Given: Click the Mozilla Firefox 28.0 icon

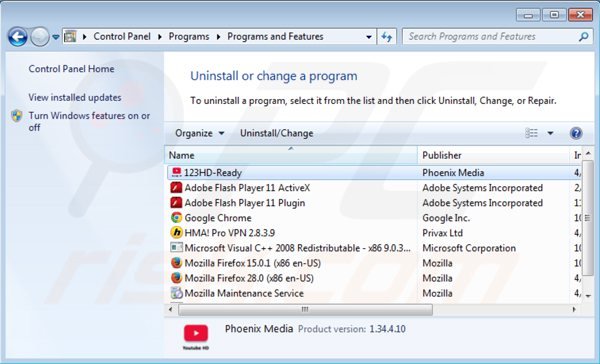Looking at the screenshot, I should pos(176,278).
